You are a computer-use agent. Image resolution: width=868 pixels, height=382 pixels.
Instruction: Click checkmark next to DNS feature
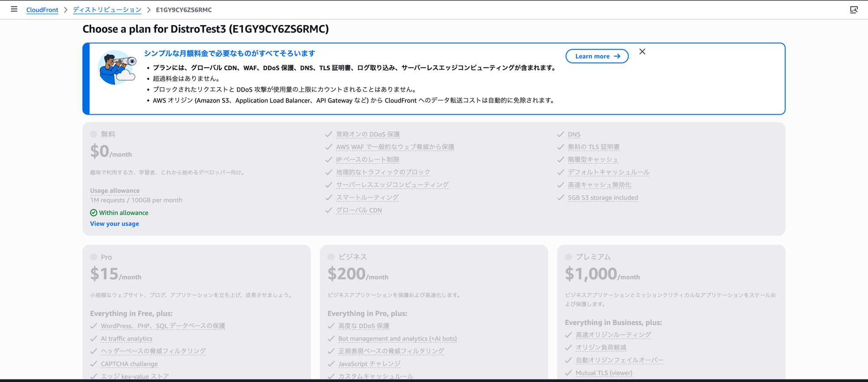pyautogui.click(x=561, y=135)
